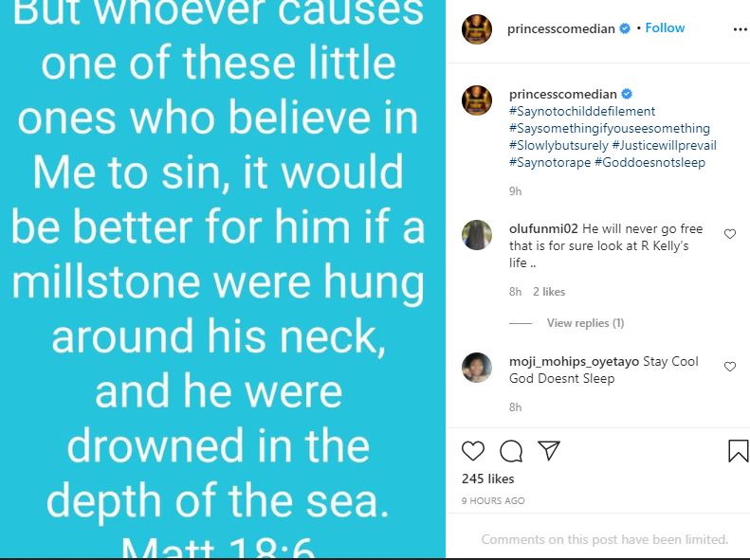The width and height of the screenshot is (750, 560).
Task: Save post with the bookmark icon
Action: 738,451
